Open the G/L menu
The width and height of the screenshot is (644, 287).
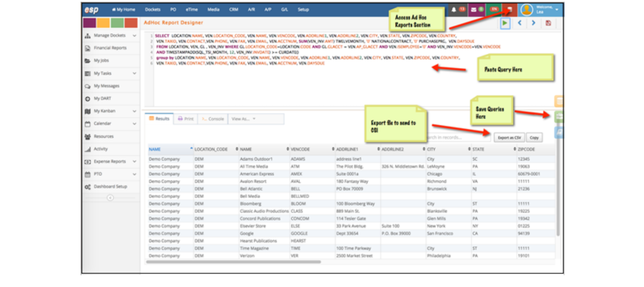pos(284,9)
